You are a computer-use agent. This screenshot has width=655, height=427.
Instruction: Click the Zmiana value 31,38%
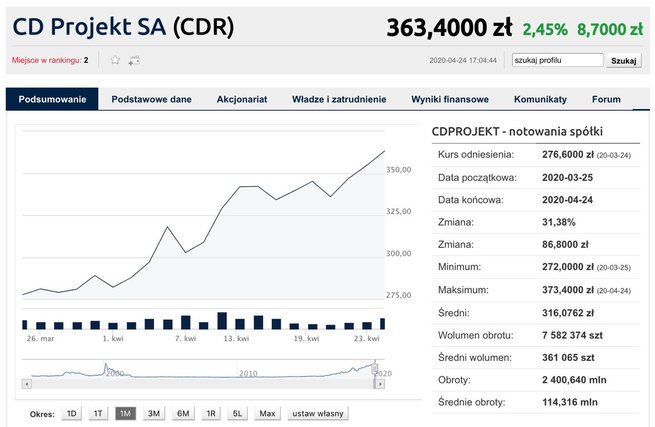(559, 222)
